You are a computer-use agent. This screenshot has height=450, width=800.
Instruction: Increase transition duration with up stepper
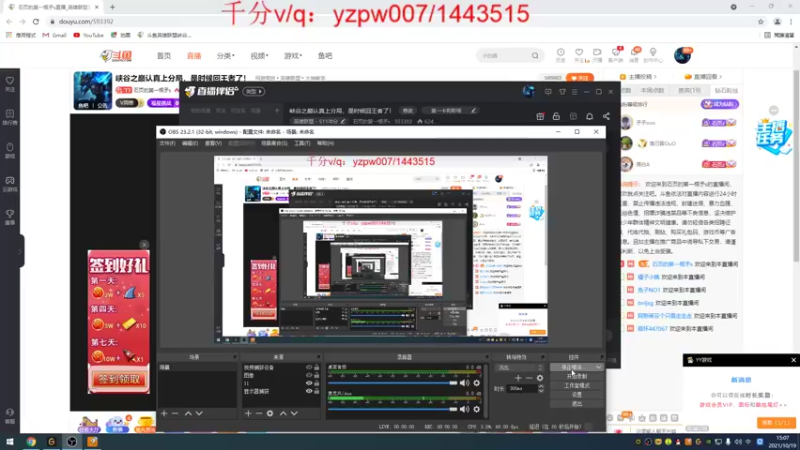click(x=541, y=386)
